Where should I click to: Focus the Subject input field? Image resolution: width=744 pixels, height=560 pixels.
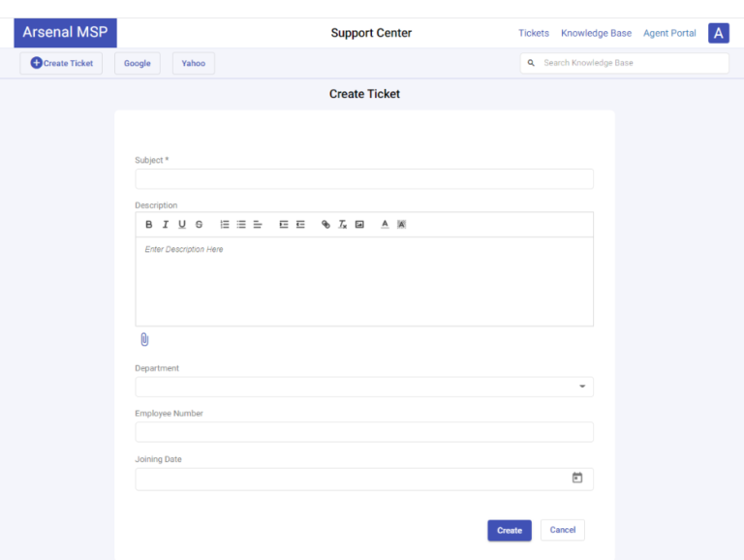coord(364,179)
